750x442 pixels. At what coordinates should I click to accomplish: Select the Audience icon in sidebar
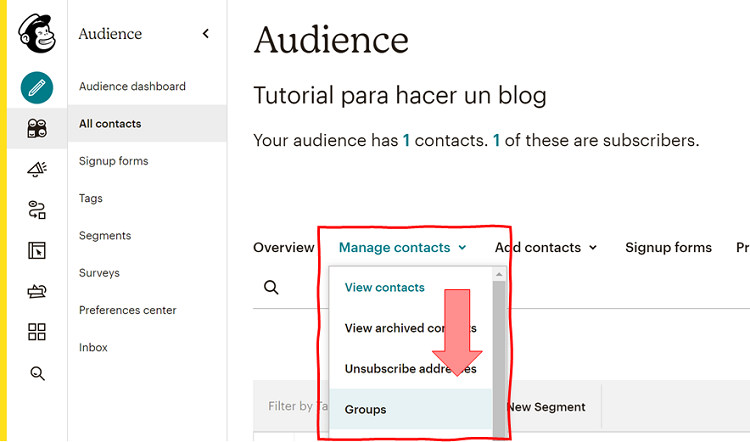click(x=37, y=128)
